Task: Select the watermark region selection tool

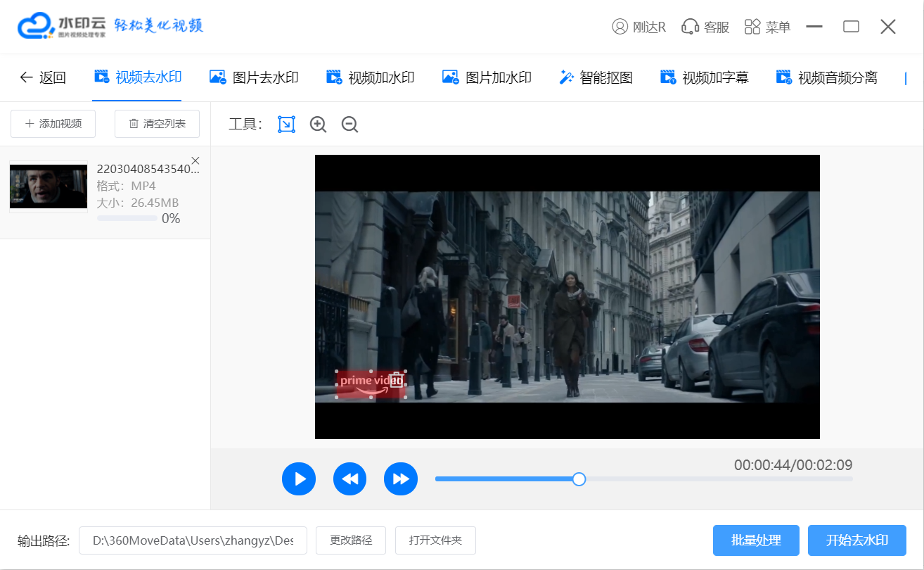Action: click(x=286, y=125)
